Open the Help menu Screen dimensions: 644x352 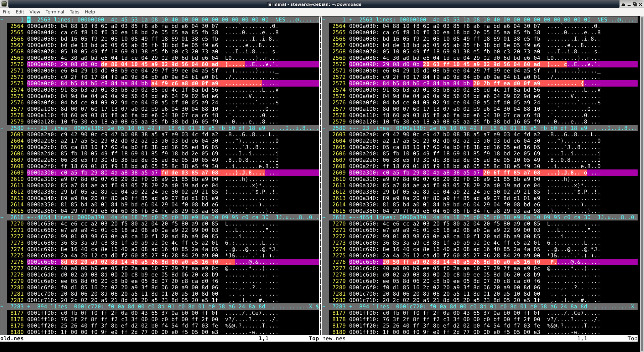click(x=90, y=12)
